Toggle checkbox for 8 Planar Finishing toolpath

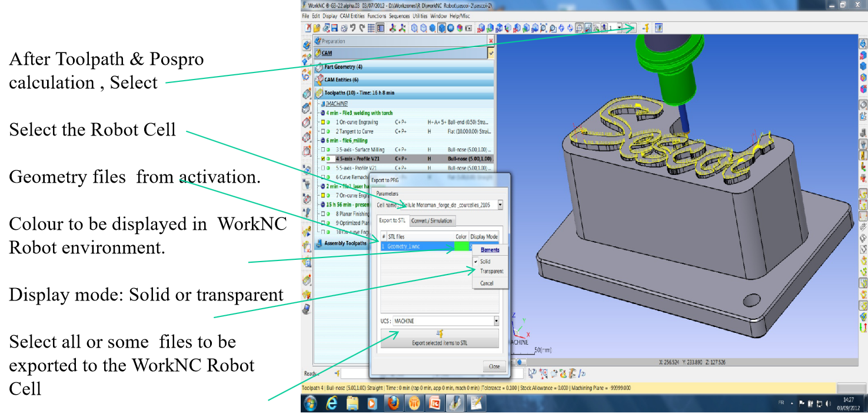pos(322,214)
